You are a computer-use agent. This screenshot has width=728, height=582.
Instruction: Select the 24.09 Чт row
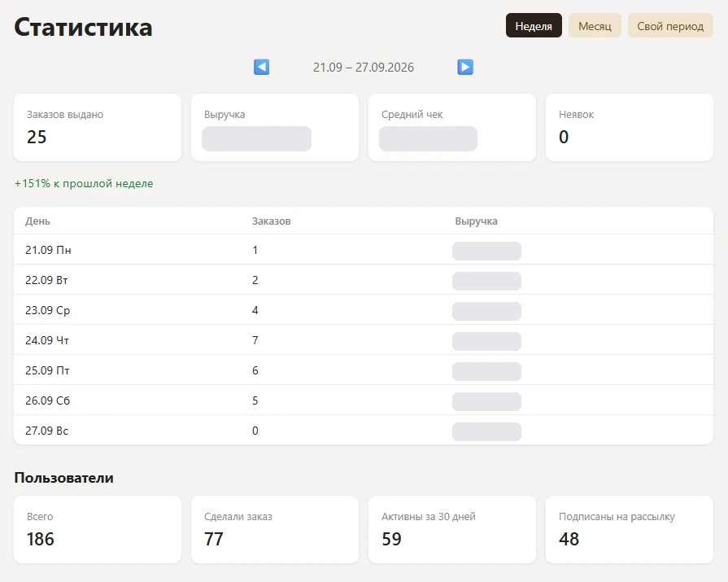tap(364, 340)
